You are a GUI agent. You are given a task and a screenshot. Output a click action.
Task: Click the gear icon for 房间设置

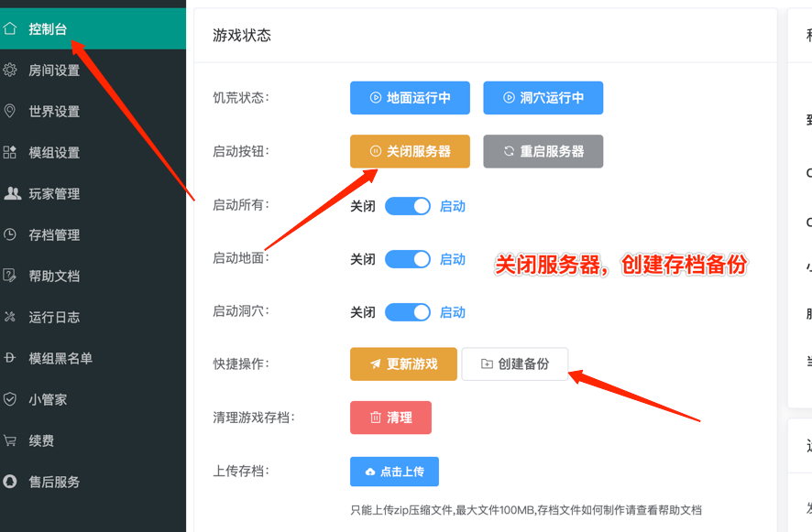(10, 70)
